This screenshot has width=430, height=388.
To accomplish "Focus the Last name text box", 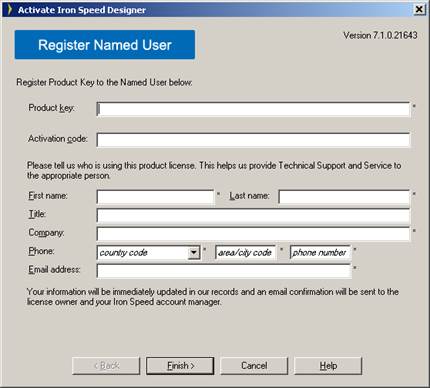I will tap(344, 197).
